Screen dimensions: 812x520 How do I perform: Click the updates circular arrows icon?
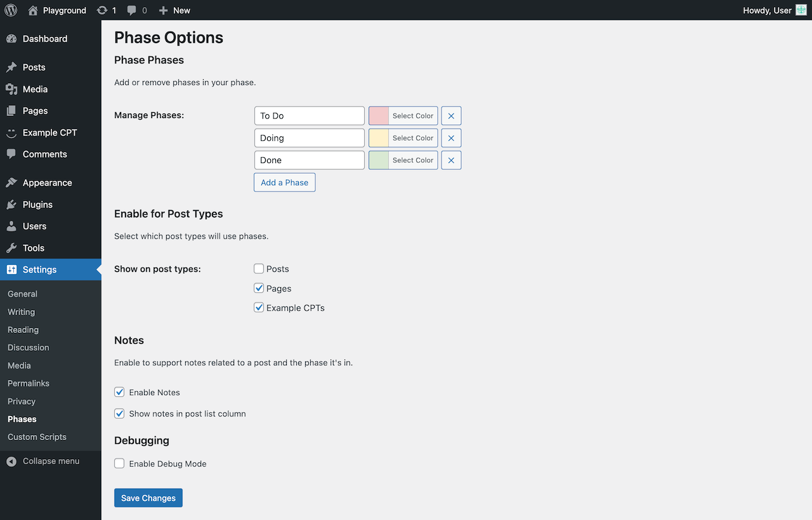102,10
